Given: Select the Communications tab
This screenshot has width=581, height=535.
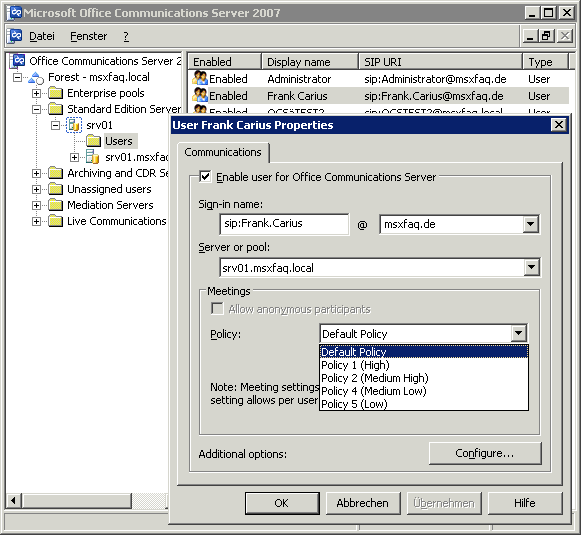Looking at the screenshot, I should [x=223, y=152].
